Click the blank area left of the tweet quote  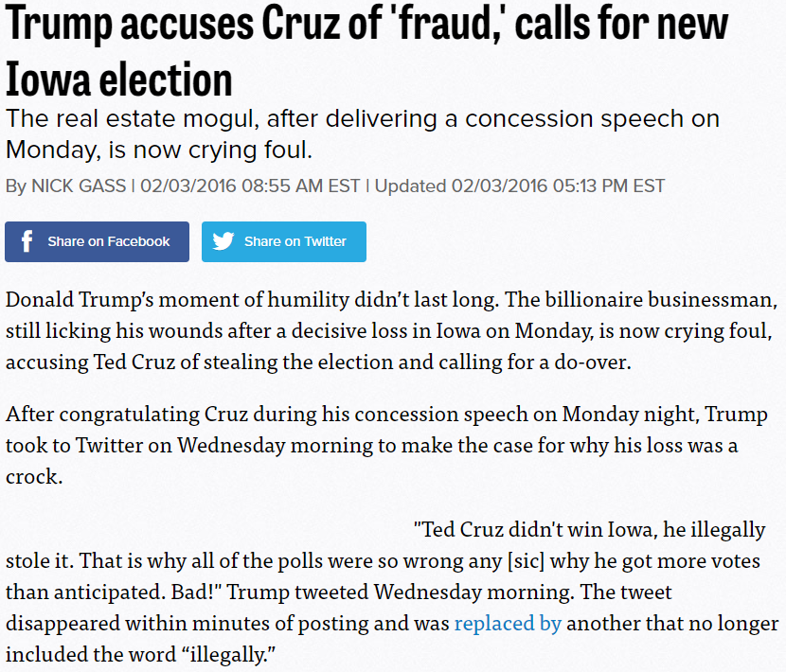point(208,530)
